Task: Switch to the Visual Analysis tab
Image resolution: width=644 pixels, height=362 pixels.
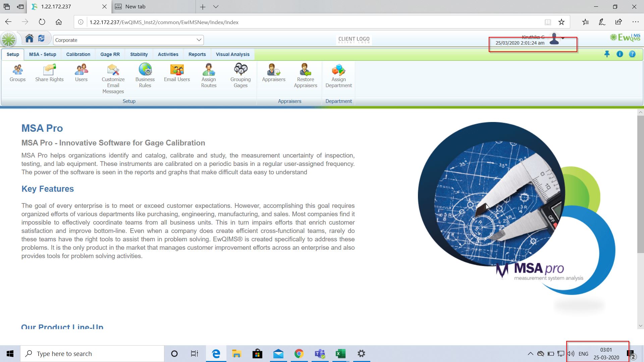Action: (233, 54)
